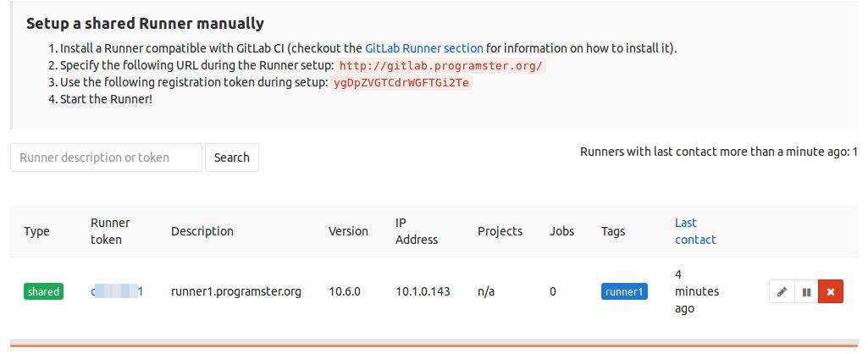Click the IP Address column header
Viewport: 868px width, 354px height.
417,231
